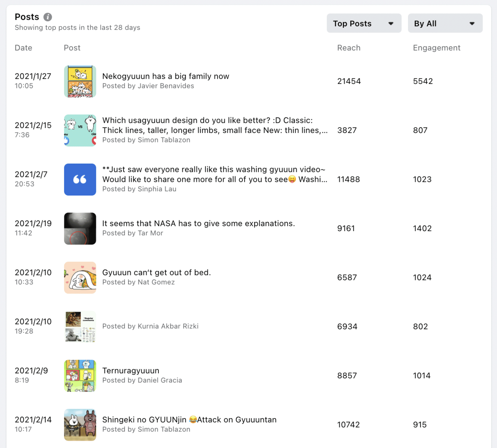Click the Reach column header
The image size is (497, 448).
[x=348, y=48]
